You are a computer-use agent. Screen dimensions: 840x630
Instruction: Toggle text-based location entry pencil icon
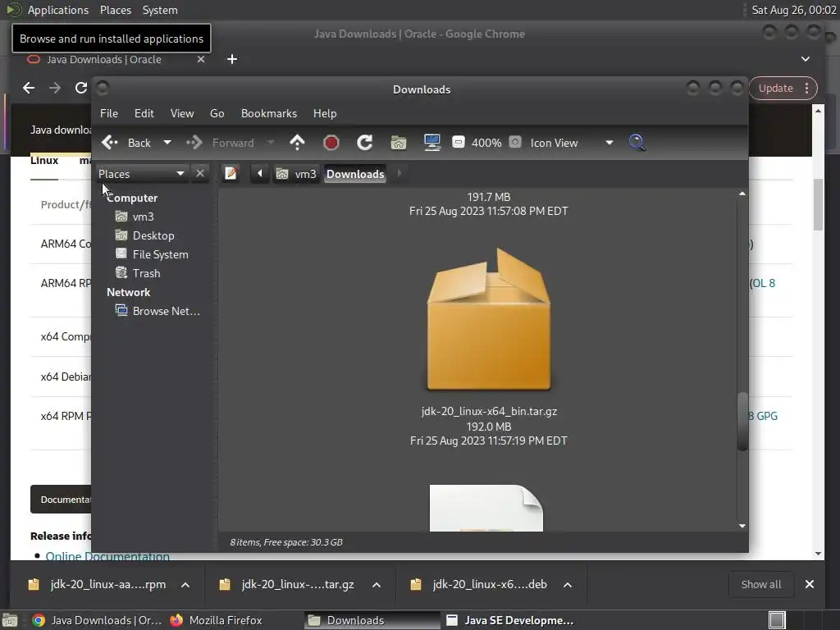(231, 174)
